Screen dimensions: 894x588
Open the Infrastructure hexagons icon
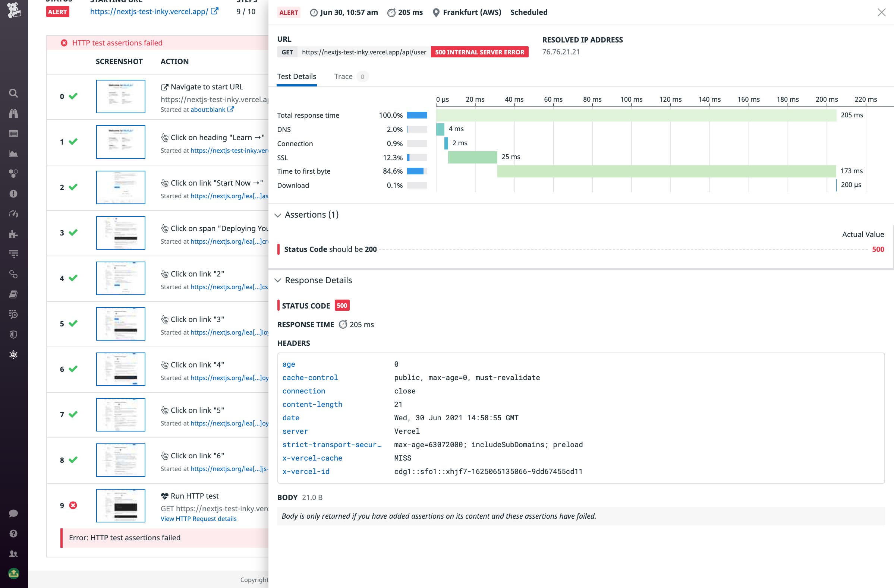[x=13, y=174]
